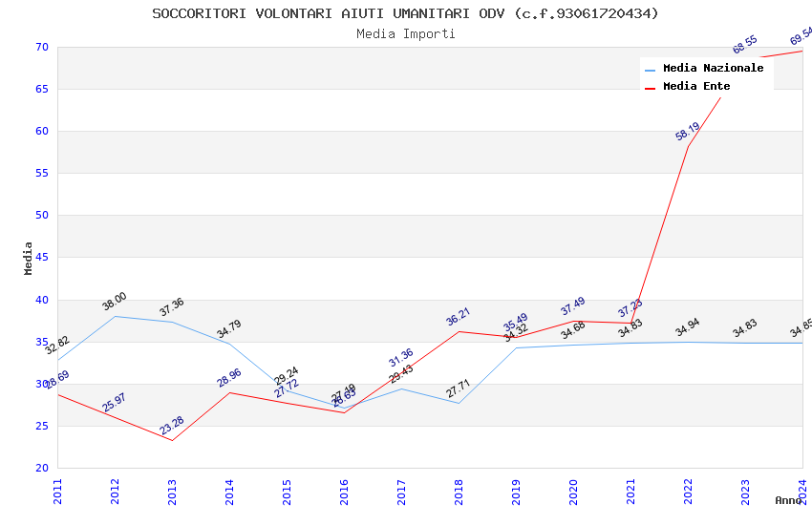Select the 2015 year label on the x-axis
Image resolution: width=812 pixels, height=525 pixels.
(x=287, y=492)
